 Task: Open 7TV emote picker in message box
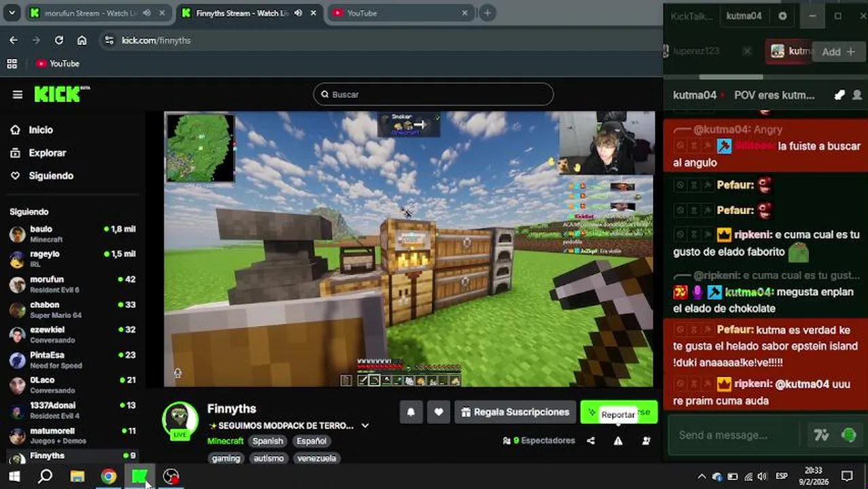[820, 435]
